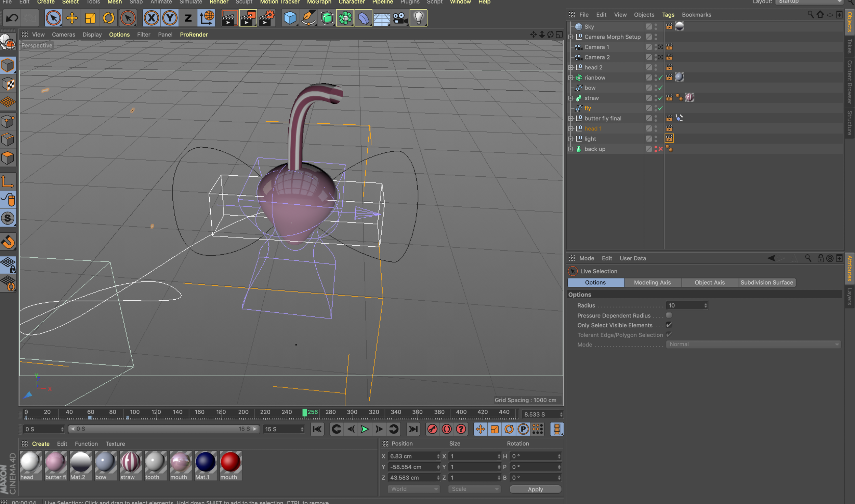
Task: Click Make Editable icon in left palette
Action: [8, 43]
